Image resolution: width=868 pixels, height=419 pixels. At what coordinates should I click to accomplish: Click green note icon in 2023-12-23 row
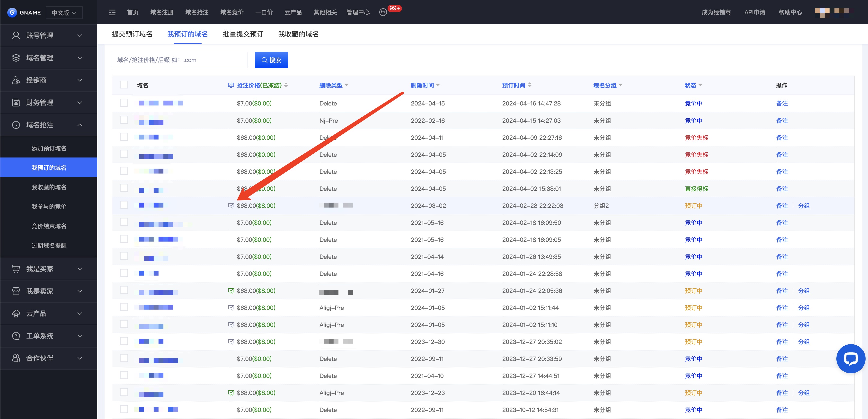pos(231,393)
